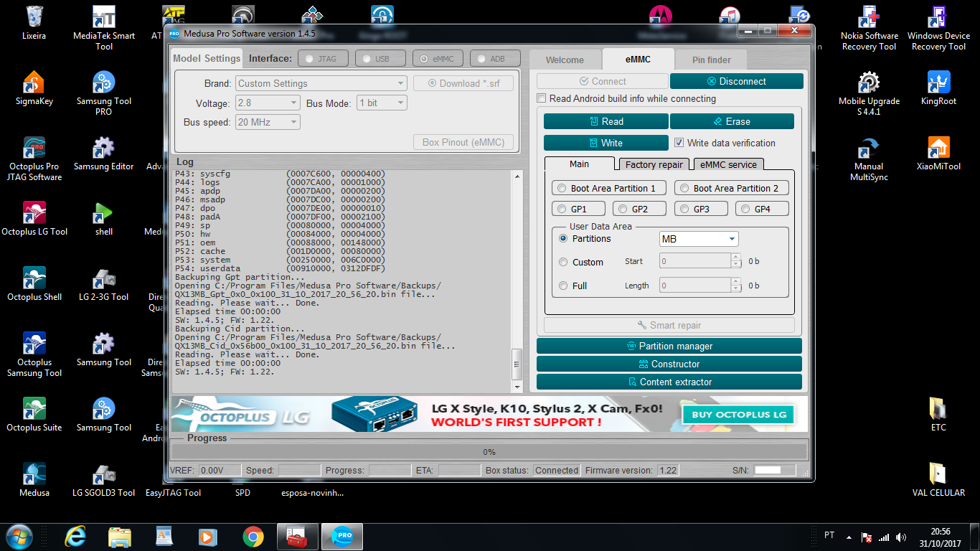The image size is (980, 551).
Task: Open the SigmaKey desktop shortcut
Action: pos(34,88)
